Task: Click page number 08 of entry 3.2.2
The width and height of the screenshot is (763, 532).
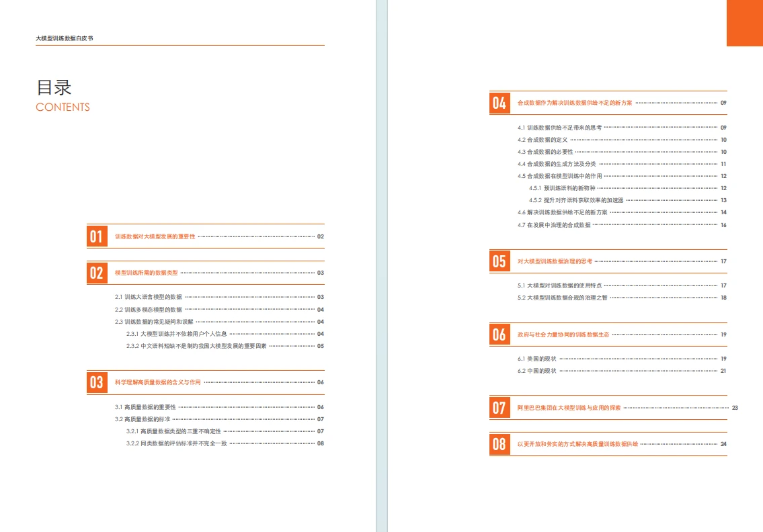Action: pyautogui.click(x=320, y=443)
